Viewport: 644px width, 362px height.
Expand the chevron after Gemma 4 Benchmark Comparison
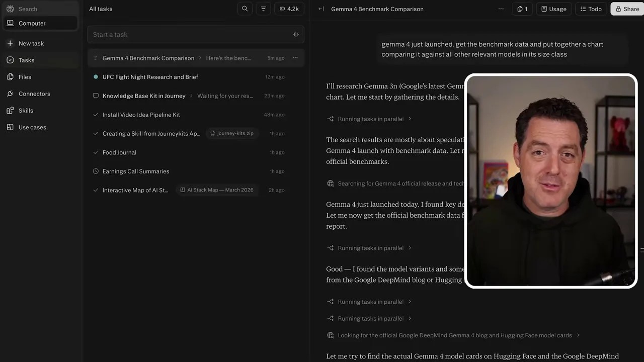pyautogui.click(x=200, y=58)
